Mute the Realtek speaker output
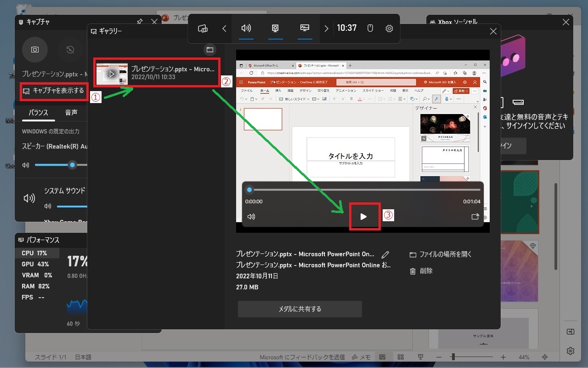Image resolution: width=588 pixels, height=368 pixels. click(26, 165)
